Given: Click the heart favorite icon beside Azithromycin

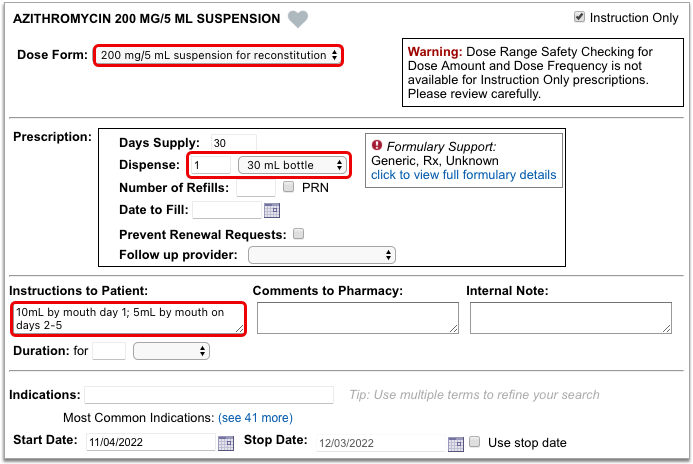Looking at the screenshot, I should pyautogui.click(x=297, y=19).
